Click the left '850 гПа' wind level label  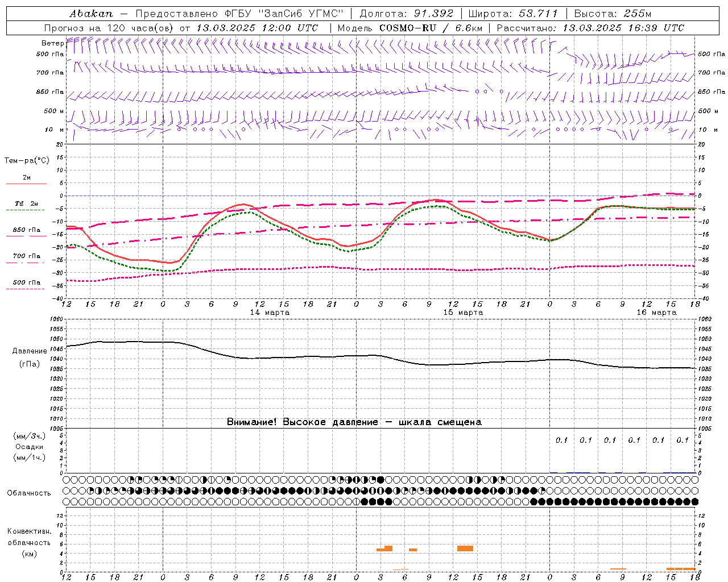[50, 92]
